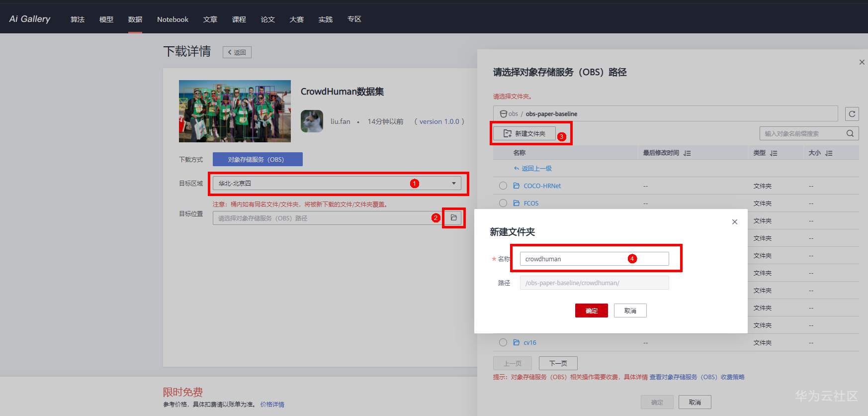868x416 pixels.
Task: Click the obs-paper-baseline breadcrumb
Action: (x=551, y=114)
